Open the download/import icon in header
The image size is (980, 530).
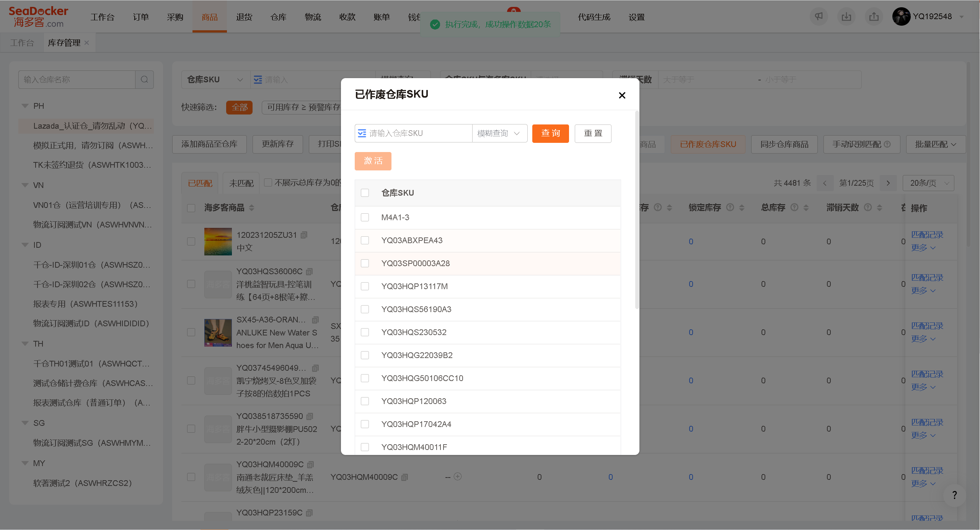(846, 16)
